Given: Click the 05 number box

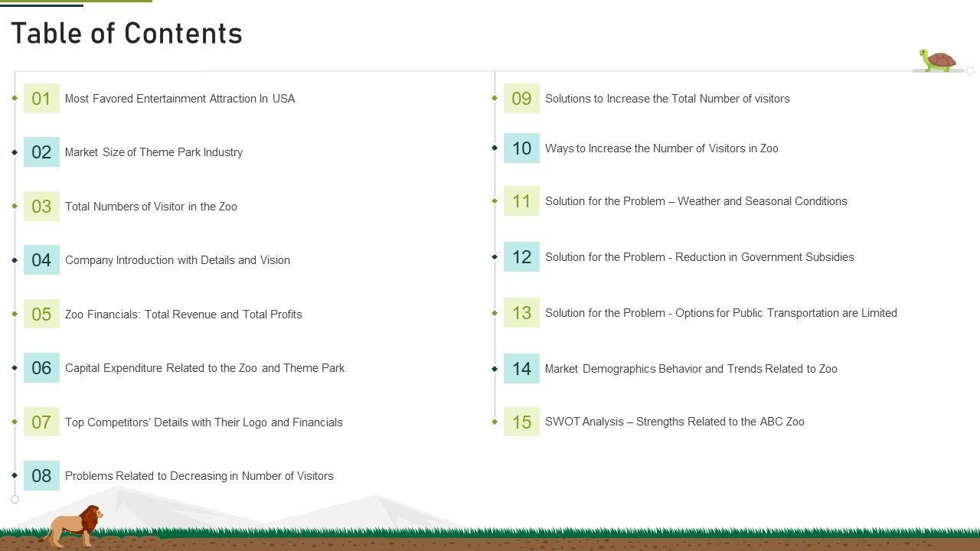Looking at the screenshot, I should coord(41,315).
